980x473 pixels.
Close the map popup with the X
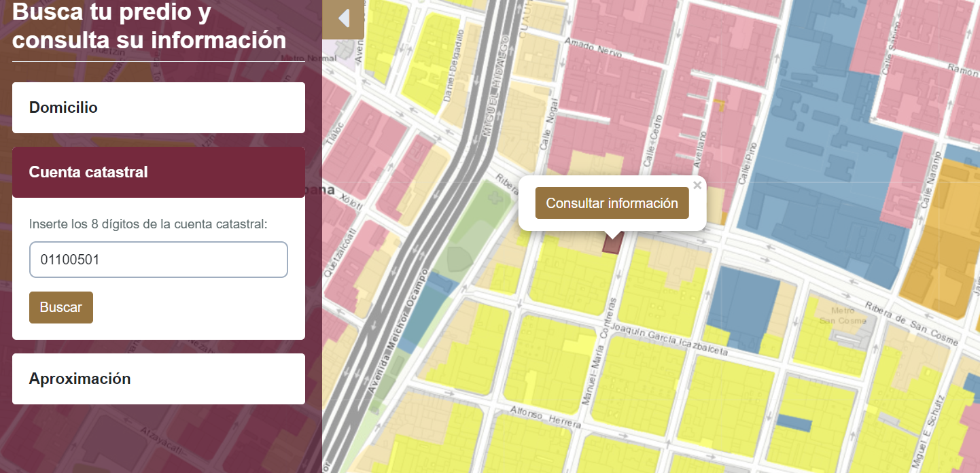pyautogui.click(x=697, y=185)
